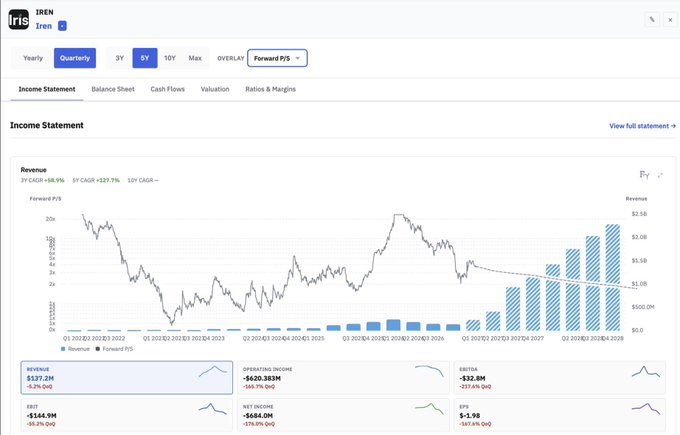Open the Ratios & Margins tab
The height and width of the screenshot is (435, 680).
(270, 89)
